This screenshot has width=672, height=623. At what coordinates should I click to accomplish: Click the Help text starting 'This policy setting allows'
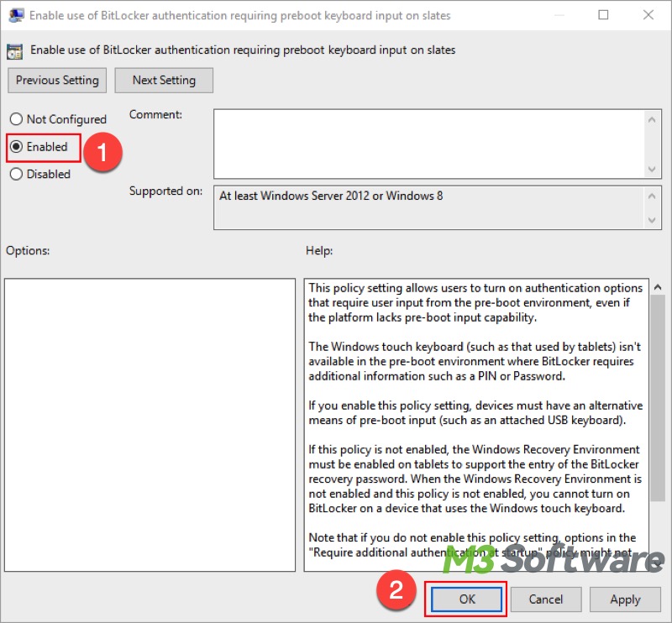tap(475, 302)
